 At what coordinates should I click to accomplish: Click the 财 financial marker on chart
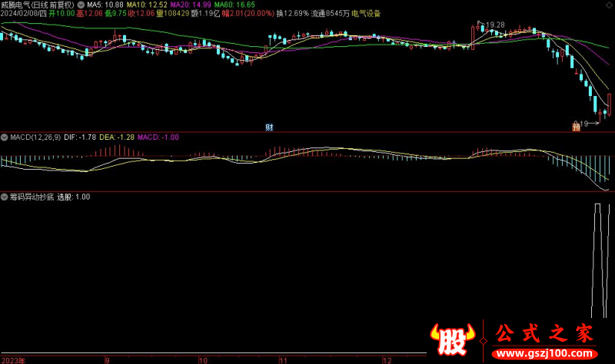270,127
